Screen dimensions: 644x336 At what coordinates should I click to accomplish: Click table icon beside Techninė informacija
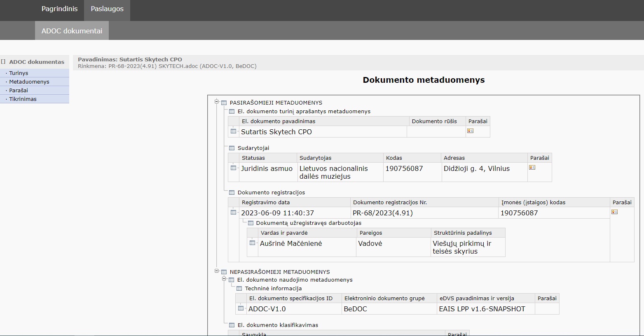tap(239, 289)
